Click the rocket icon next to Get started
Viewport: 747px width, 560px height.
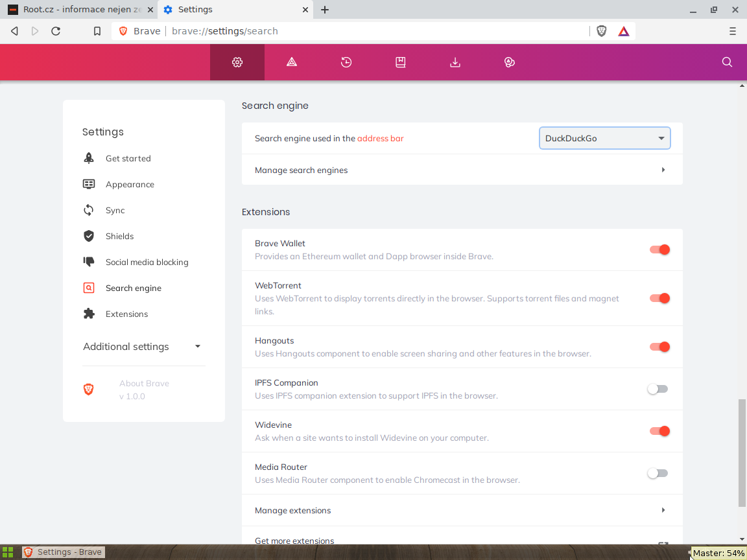point(89,158)
